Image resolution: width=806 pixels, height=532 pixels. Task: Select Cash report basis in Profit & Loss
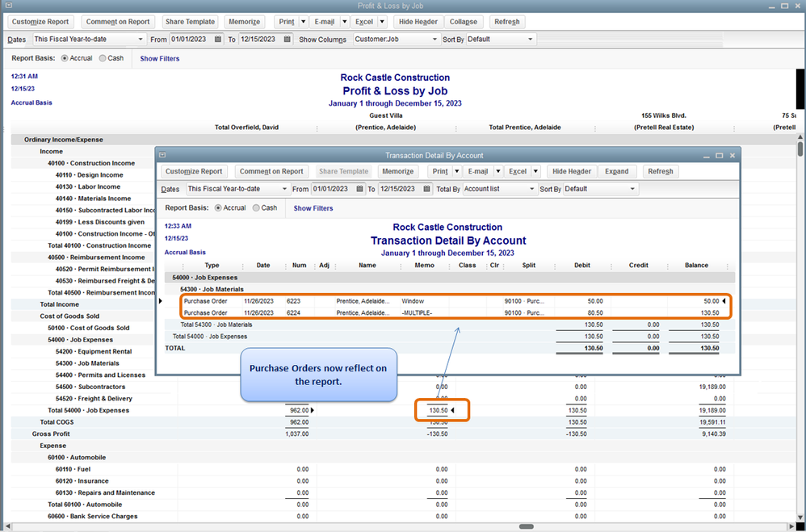point(103,58)
